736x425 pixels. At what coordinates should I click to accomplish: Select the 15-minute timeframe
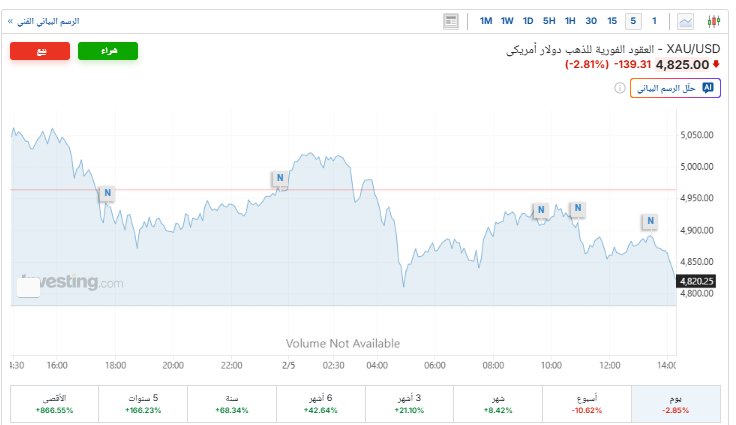coord(612,21)
